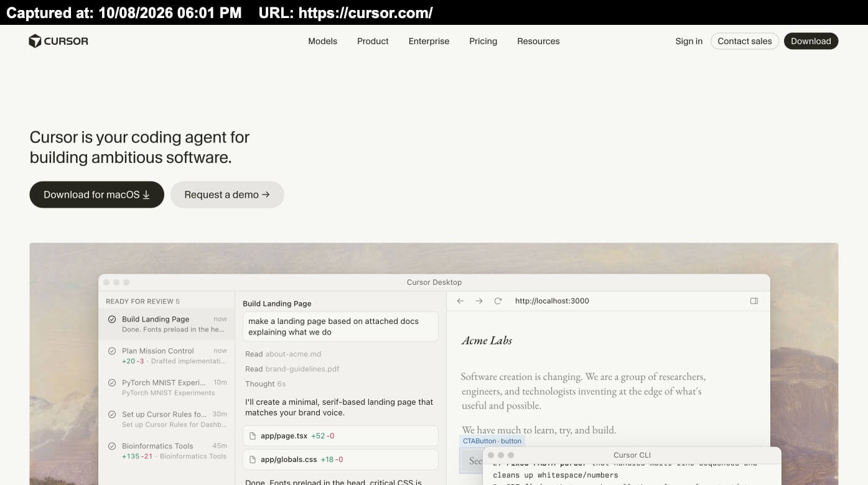Click the Acme Labs heading in the preview
The width and height of the screenshot is (868, 485).
point(487,341)
